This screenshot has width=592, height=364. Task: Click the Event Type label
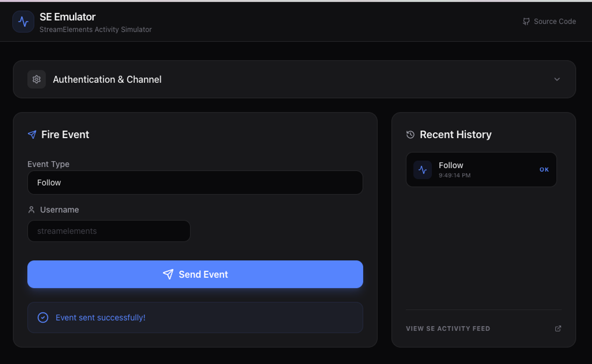(x=48, y=164)
